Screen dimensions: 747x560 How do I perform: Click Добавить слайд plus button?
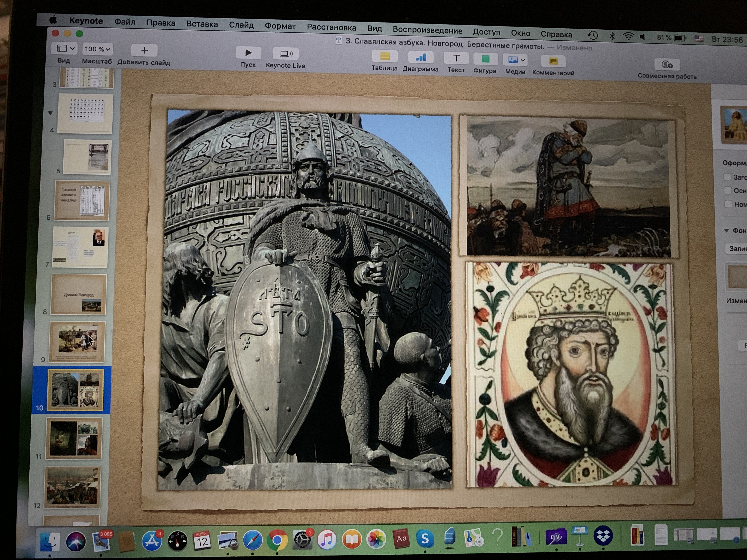[144, 50]
